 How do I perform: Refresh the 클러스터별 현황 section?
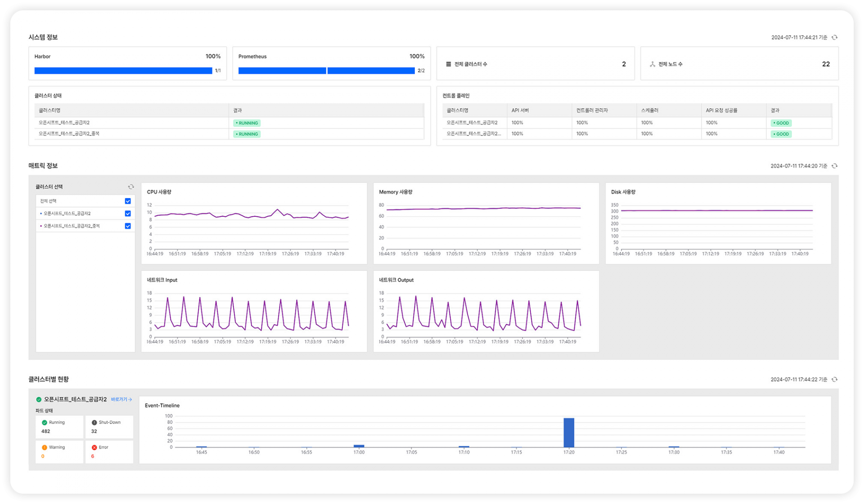(835, 379)
